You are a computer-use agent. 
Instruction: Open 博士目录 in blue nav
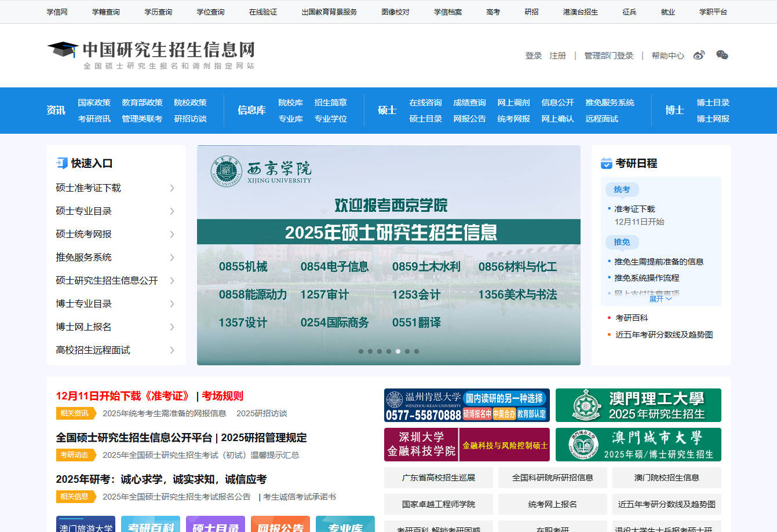pyautogui.click(x=713, y=102)
